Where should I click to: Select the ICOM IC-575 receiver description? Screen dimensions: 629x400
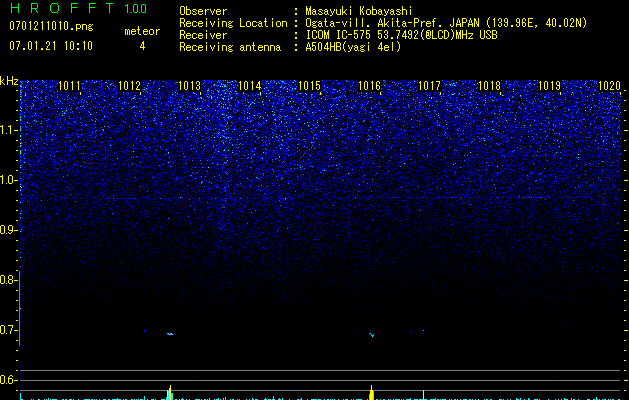(401, 35)
